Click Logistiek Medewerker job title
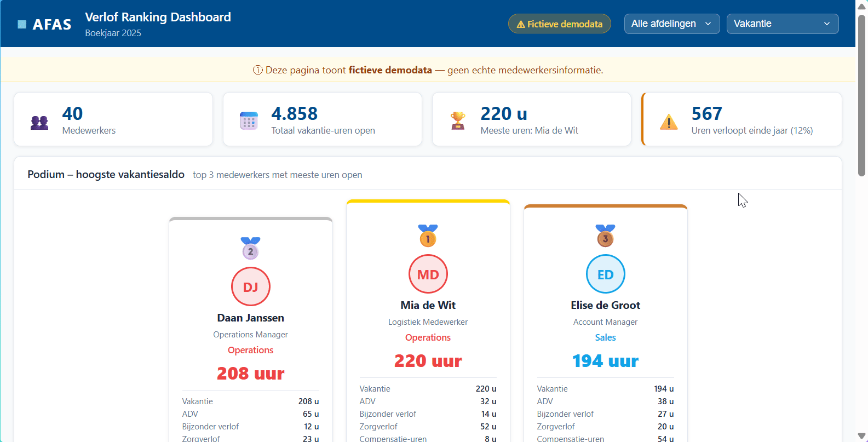Screen dimensions: 868x442 (x=428, y=322)
